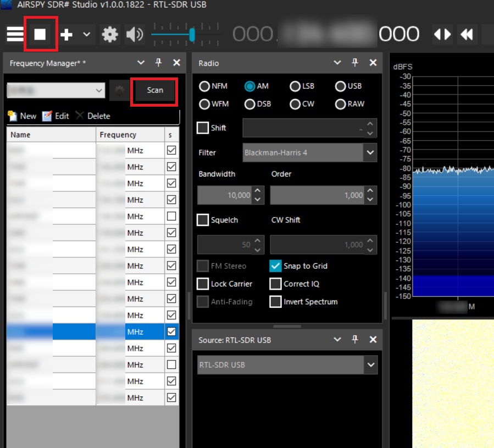Select RAW demodulation mode
Screen dimensions: 494x448
(341, 104)
